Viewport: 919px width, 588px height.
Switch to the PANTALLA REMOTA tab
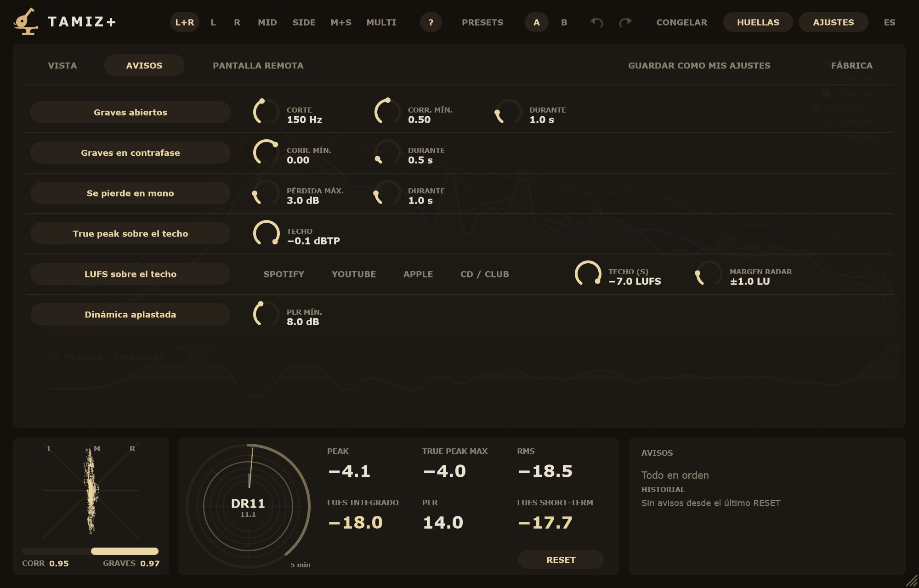[x=258, y=65]
